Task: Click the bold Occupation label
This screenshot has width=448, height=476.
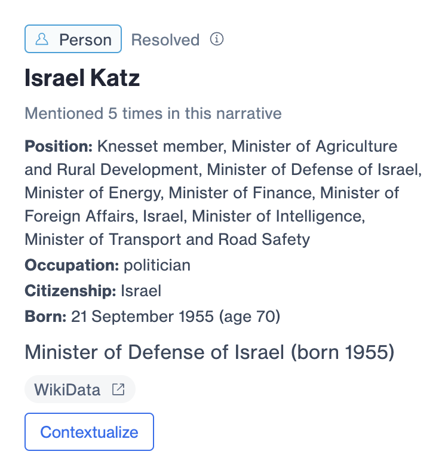Action: (x=72, y=265)
